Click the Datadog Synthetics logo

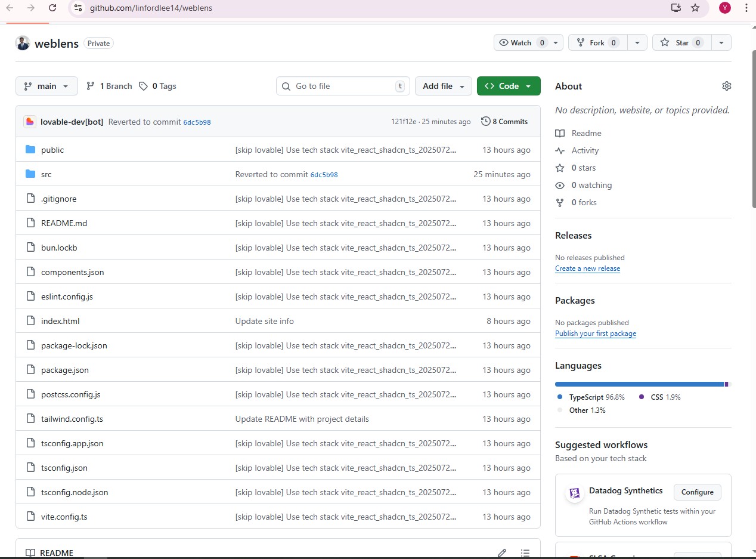tap(575, 493)
